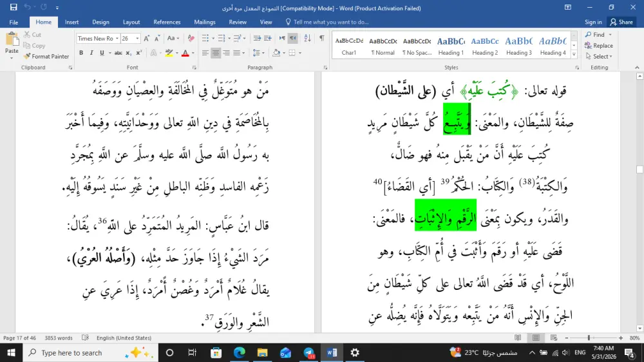Align text right
Image resolution: width=644 pixels, height=362 pixels.
pos(226,53)
